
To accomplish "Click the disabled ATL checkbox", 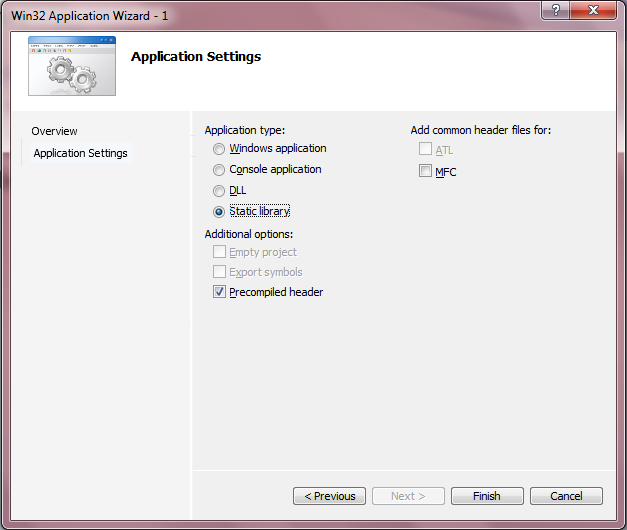I will pos(425,149).
